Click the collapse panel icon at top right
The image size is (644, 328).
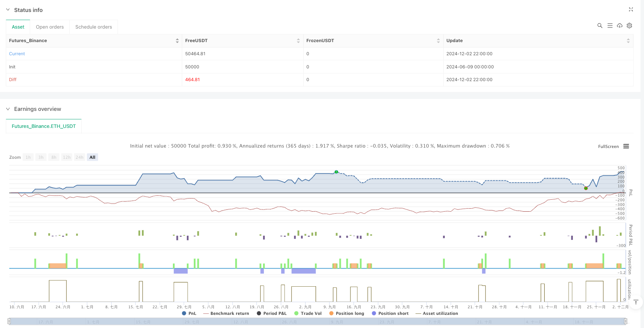coord(631,10)
